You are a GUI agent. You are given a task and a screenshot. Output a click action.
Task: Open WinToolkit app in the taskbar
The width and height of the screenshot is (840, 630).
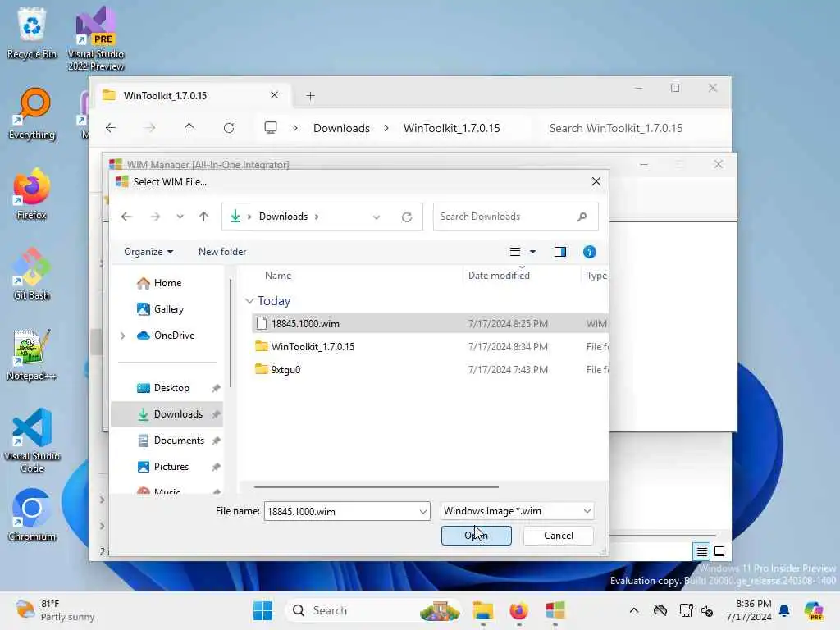(555, 610)
